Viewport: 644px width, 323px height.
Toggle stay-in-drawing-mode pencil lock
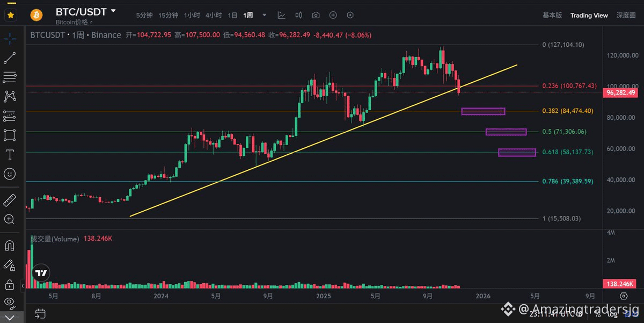10,265
